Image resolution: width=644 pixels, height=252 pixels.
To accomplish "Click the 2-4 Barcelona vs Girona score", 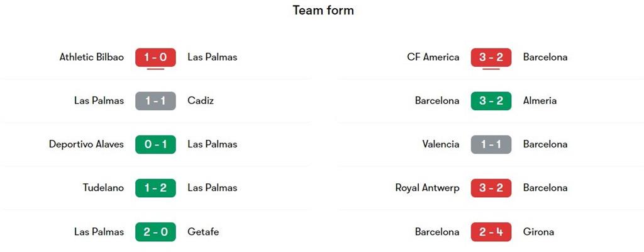I will click(x=491, y=232).
